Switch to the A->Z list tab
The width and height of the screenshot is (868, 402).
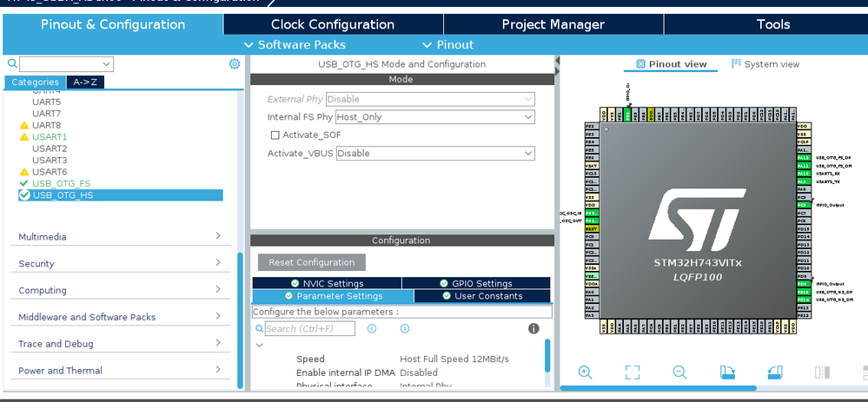coord(85,82)
